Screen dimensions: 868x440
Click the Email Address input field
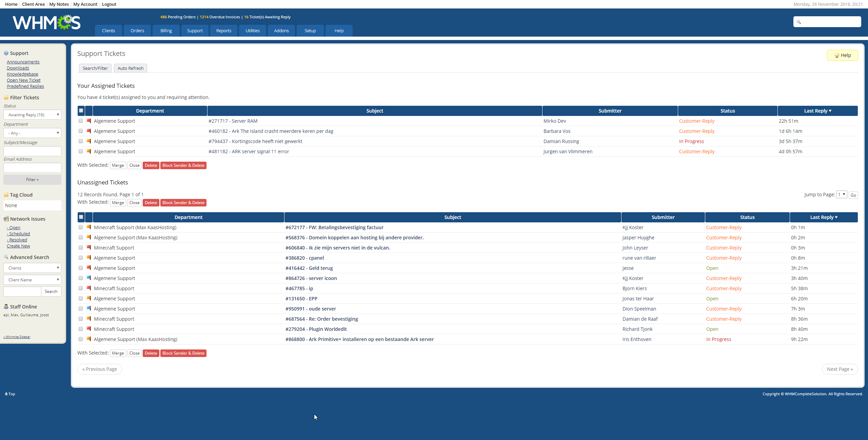pyautogui.click(x=32, y=168)
